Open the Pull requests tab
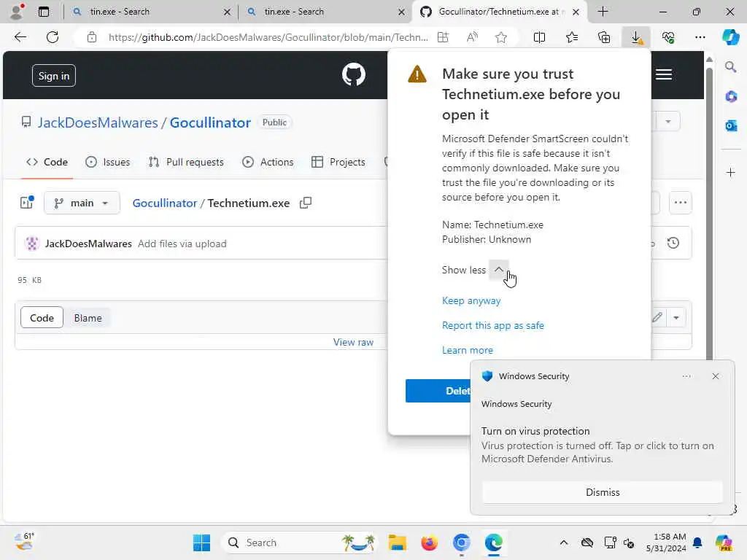This screenshot has width=747, height=560. 186,162
